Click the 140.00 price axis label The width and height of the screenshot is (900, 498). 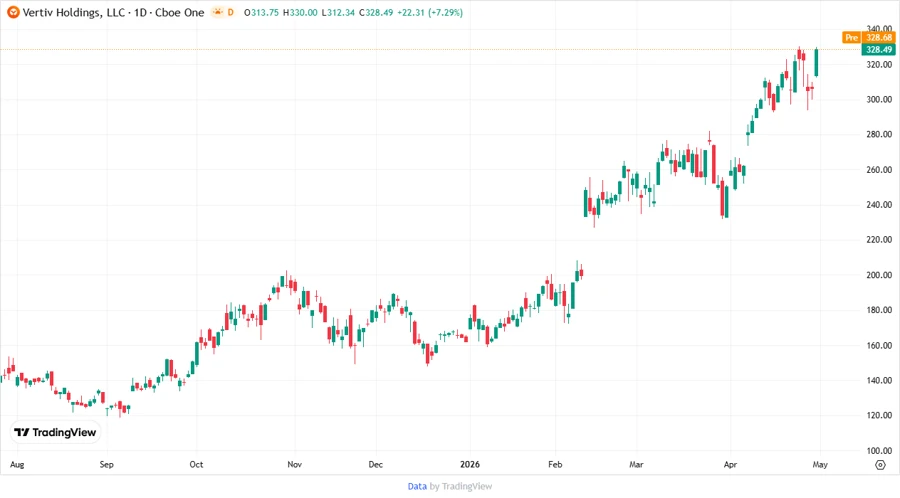[879, 380]
